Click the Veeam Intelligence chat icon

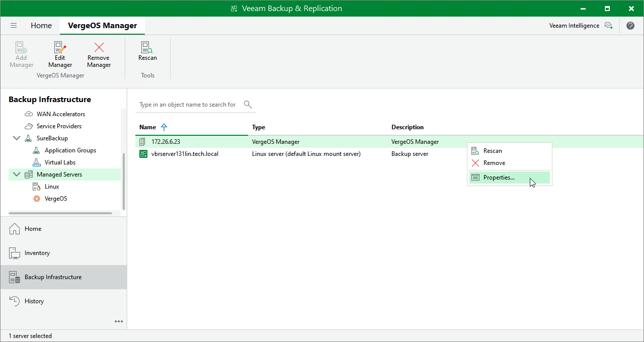click(x=609, y=26)
